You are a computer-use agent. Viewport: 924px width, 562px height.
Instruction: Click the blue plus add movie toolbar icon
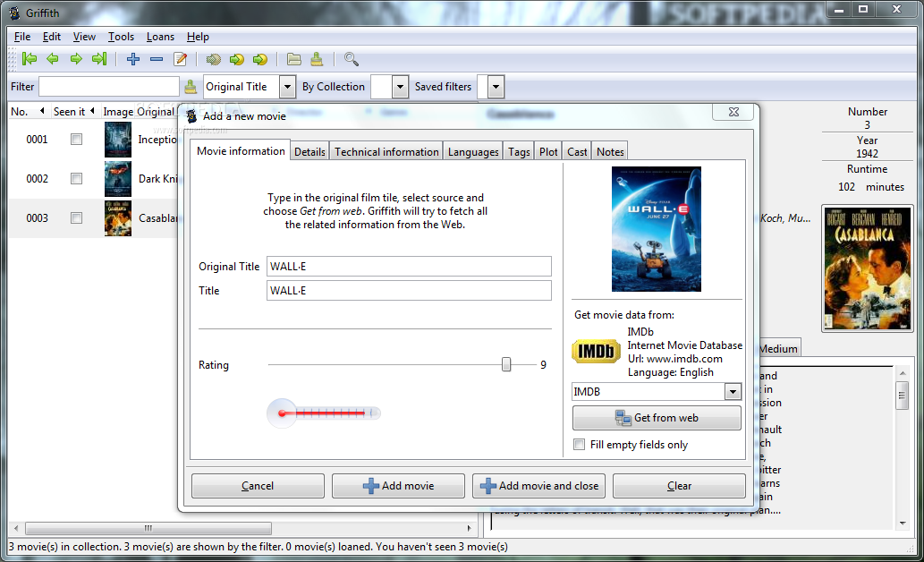click(x=133, y=59)
